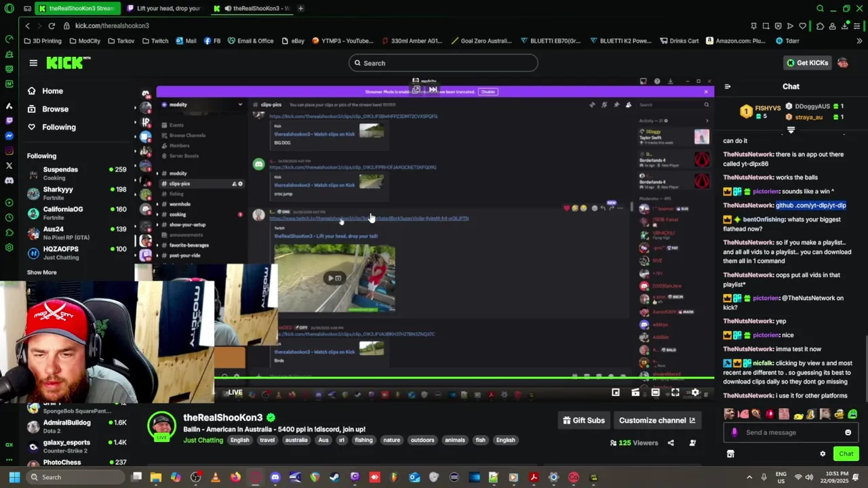The image size is (868, 488).
Task: Expand hidden bookmarks overflow arrows
Action: 858,41
